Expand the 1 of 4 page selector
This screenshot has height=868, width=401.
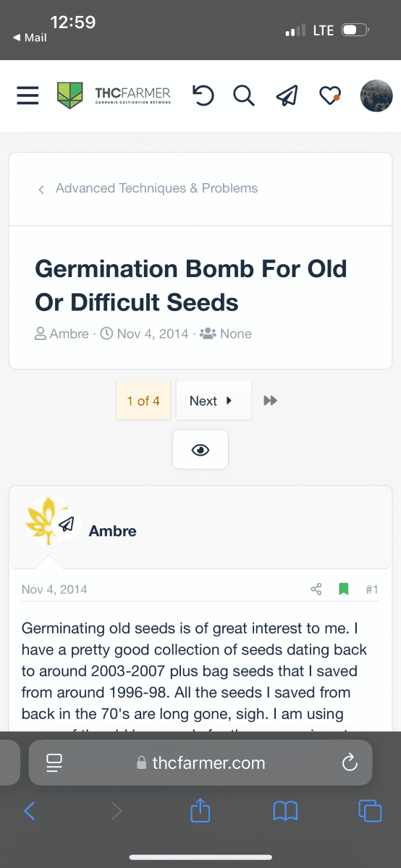[143, 401]
